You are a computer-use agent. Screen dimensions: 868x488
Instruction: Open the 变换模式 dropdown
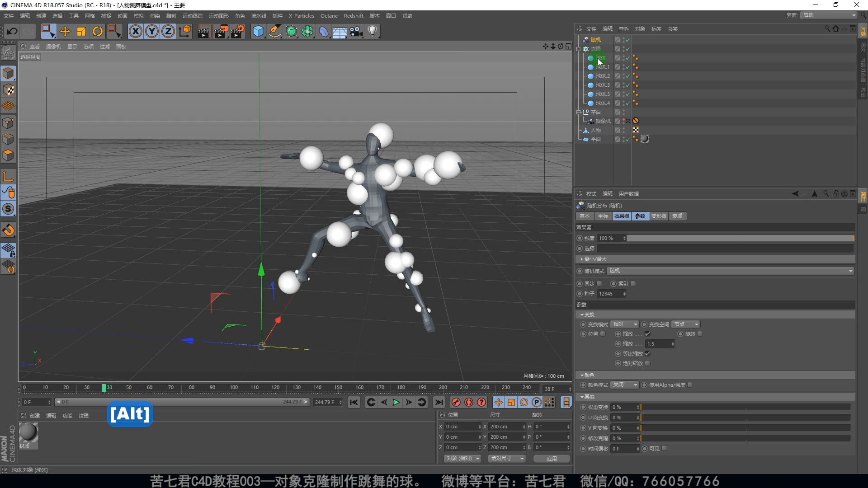(x=625, y=324)
